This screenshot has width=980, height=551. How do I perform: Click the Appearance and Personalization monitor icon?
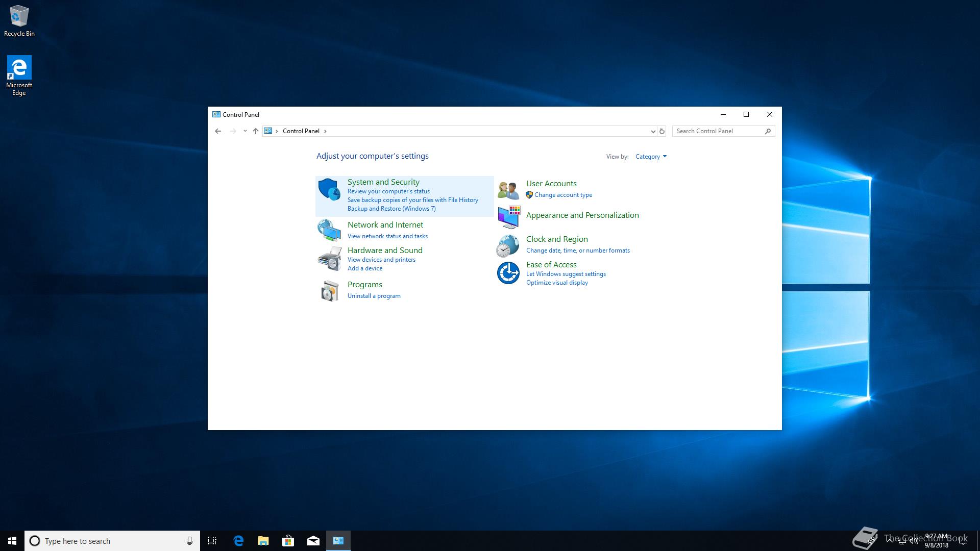coord(508,217)
